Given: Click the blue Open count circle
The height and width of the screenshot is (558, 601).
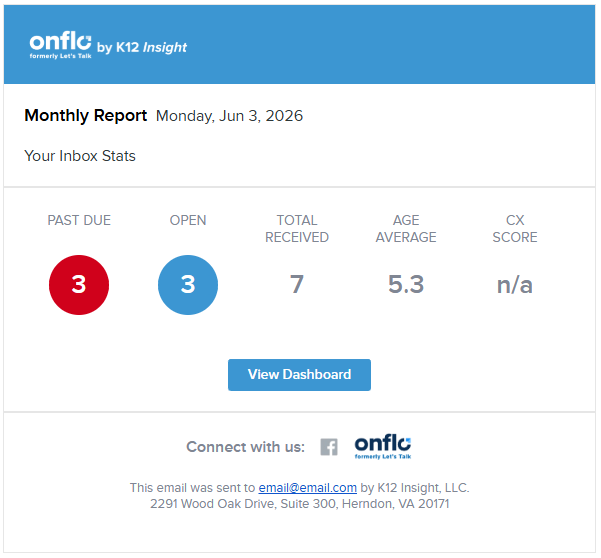Looking at the screenshot, I should pos(188,285).
